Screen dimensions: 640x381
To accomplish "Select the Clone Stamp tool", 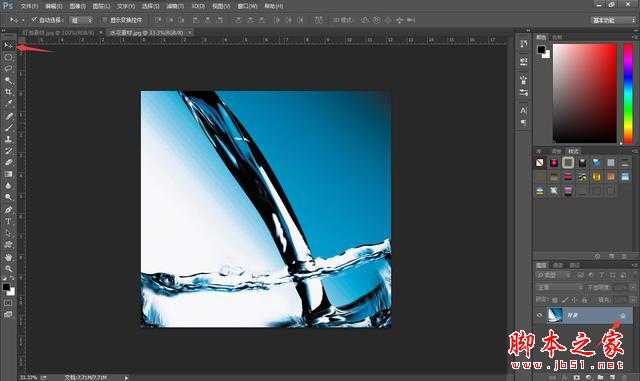I will click(8, 139).
